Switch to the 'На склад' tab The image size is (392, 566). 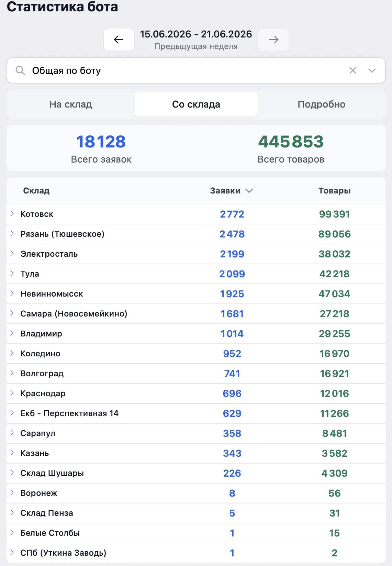[71, 104]
